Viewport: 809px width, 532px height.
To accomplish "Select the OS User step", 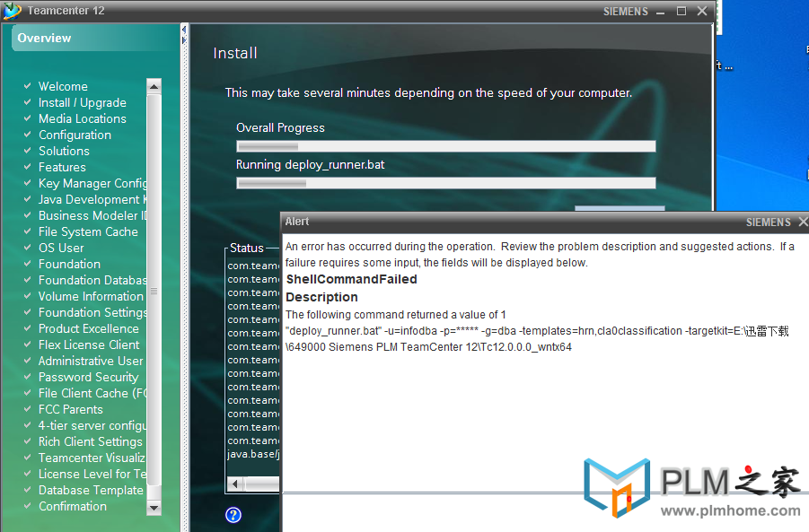I will (x=61, y=248).
